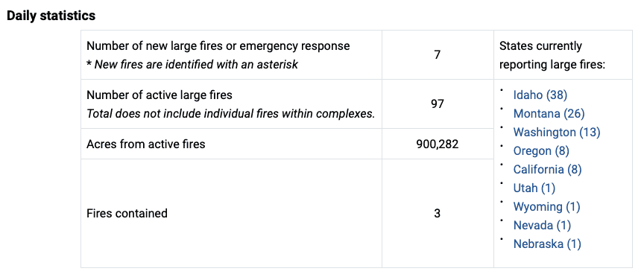The height and width of the screenshot is (280, 644).
Task: Open the Idaho (38) link
Action: pos(540,95)
